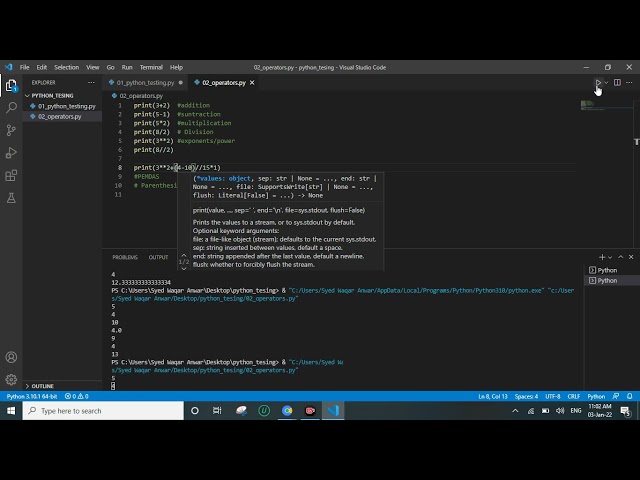
Task: Change end of line CRLF setting
Action: pos(573,396)
